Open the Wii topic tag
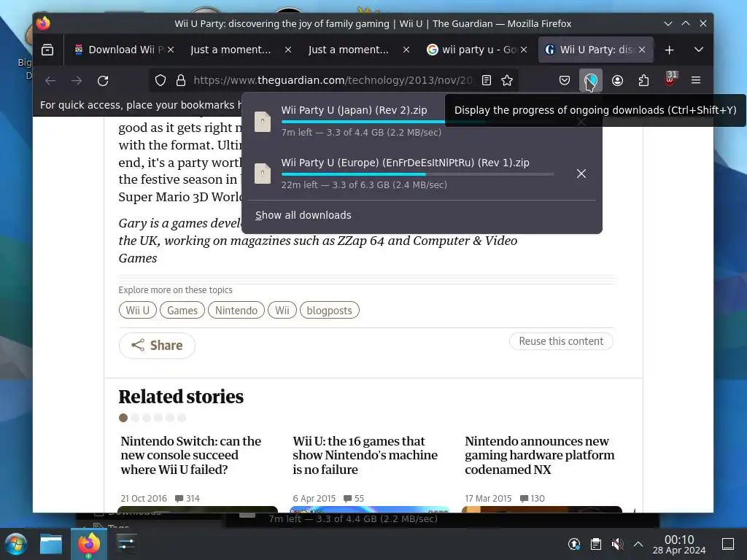Image resolution: width=747 pixels, height=560 pixels. pyautogui.click(x=282, y=311)
